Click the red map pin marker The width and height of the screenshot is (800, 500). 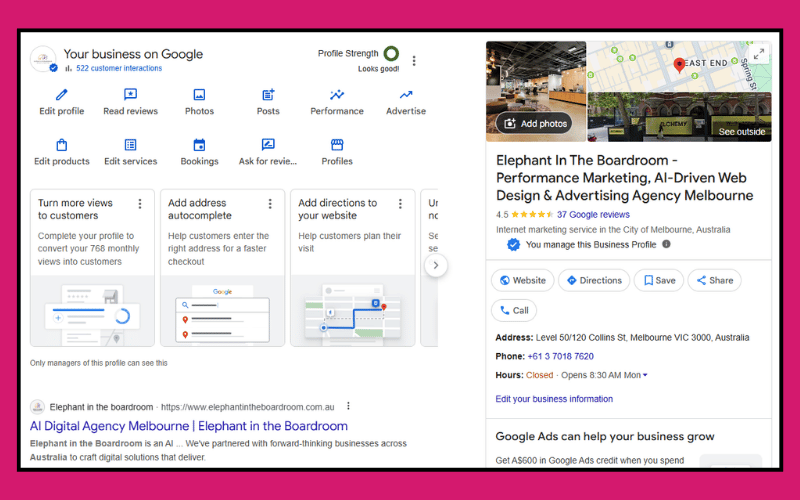click(679, 65)
